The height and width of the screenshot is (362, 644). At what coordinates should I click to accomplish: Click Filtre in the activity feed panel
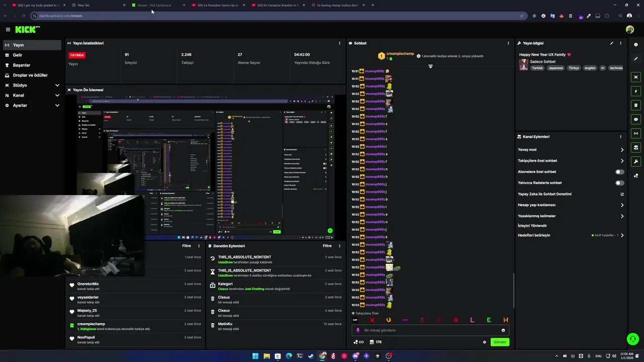187,246
